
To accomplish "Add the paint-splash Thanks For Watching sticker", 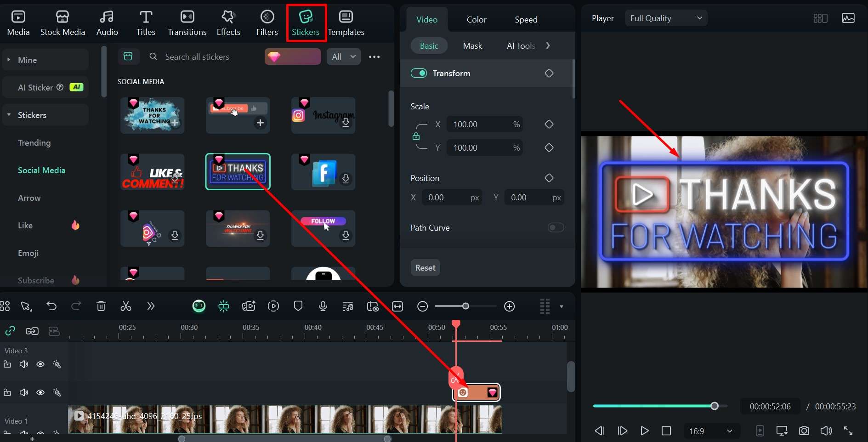I will tap(175, 123).
